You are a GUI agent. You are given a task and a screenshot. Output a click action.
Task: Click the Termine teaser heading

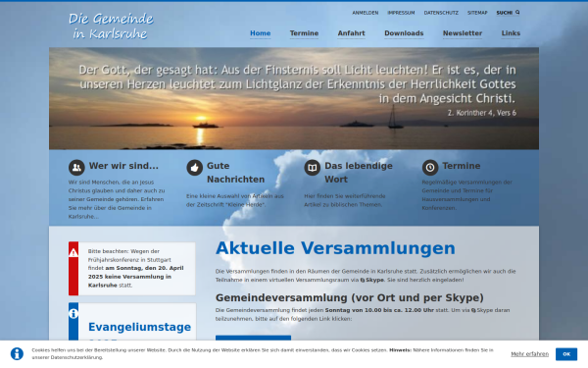(462, 166)
